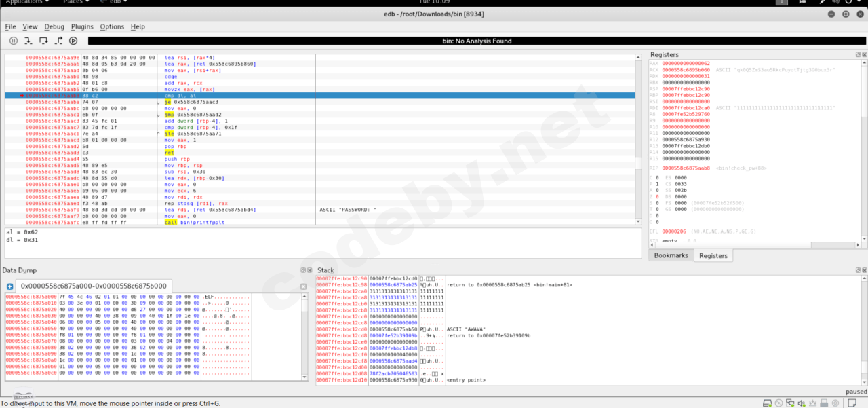
Task: Select the je 0x558c6875aac3 instruction
Action: click(x=192, y=102)
